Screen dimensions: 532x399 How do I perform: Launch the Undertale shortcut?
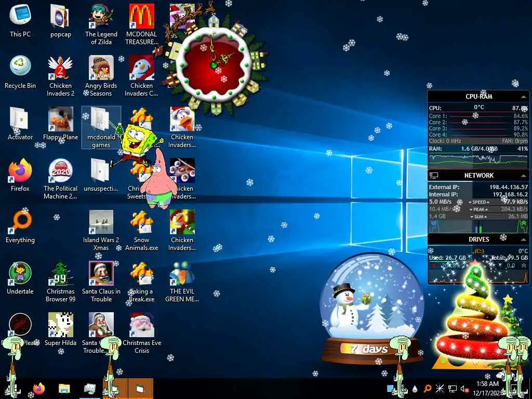pos(20,277)
